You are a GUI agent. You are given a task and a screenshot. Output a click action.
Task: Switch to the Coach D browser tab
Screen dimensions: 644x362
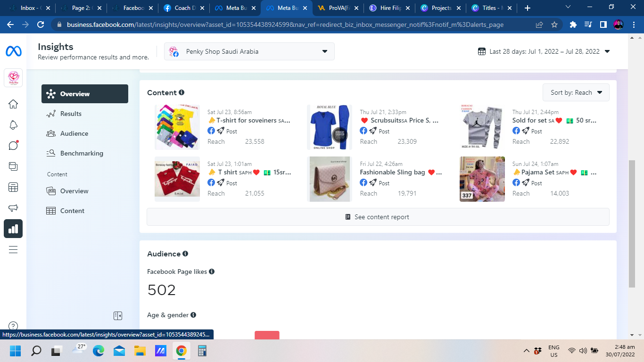(183, 8)
